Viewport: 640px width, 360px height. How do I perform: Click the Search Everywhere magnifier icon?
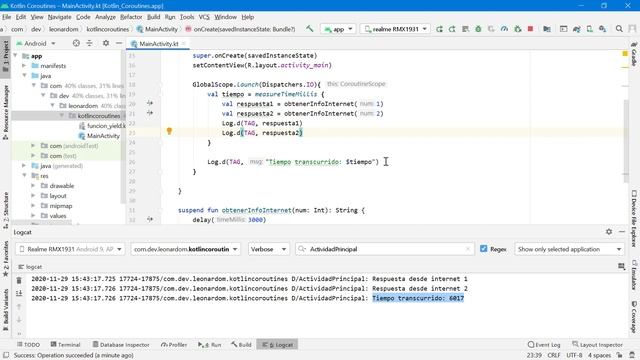pyautogui.click(x=619, y=29)
